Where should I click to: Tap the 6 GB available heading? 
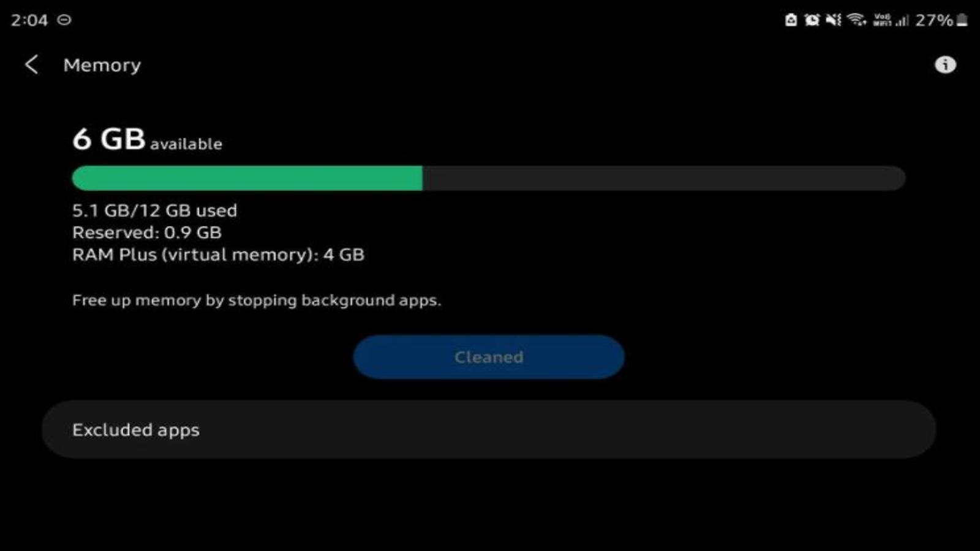pyautogui.click(x=147, y=140)
